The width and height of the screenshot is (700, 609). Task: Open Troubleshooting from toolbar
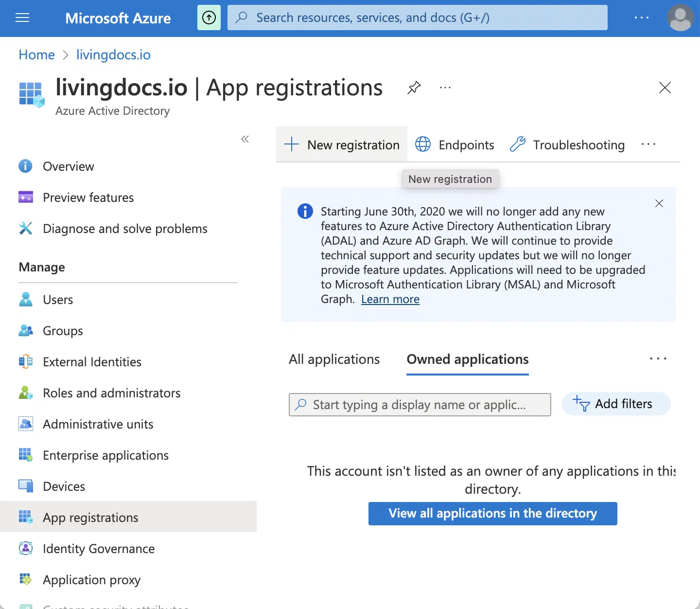[x=567, y=145]
